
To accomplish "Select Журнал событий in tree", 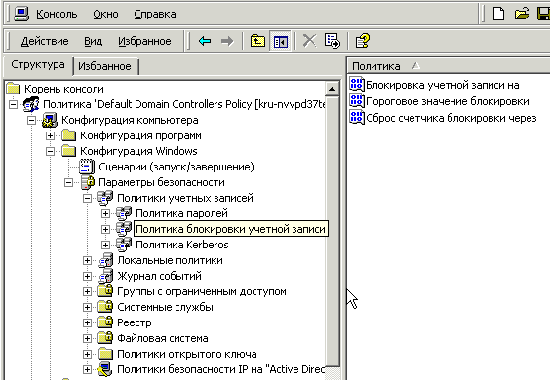I will [159, 276].
